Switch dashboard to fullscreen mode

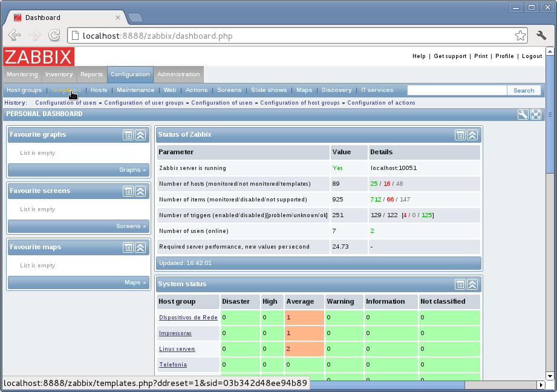click(536, 114)
